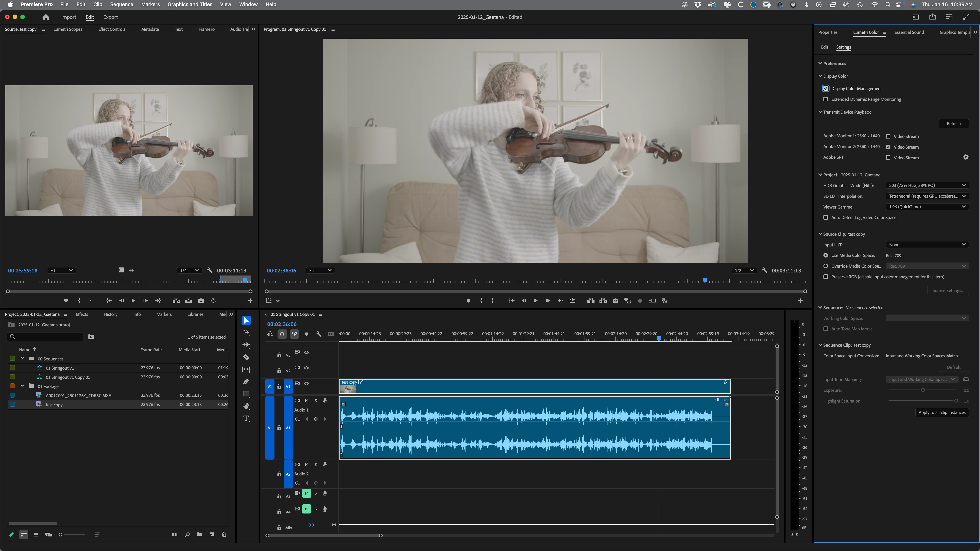Open Viewer Gamma dropdown
The height and width of the screenshot is (551, 980).
click(x=927, y=207)
